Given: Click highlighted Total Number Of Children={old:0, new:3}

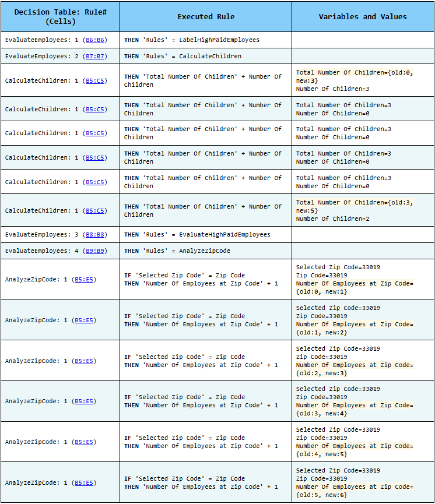Looking at the screenshot, I should 355,76.
